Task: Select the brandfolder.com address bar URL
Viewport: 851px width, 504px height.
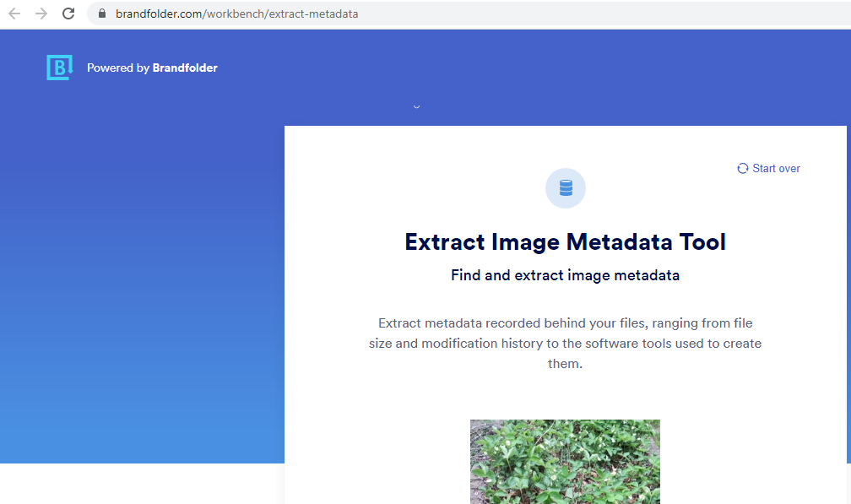Action: point(236,14)
